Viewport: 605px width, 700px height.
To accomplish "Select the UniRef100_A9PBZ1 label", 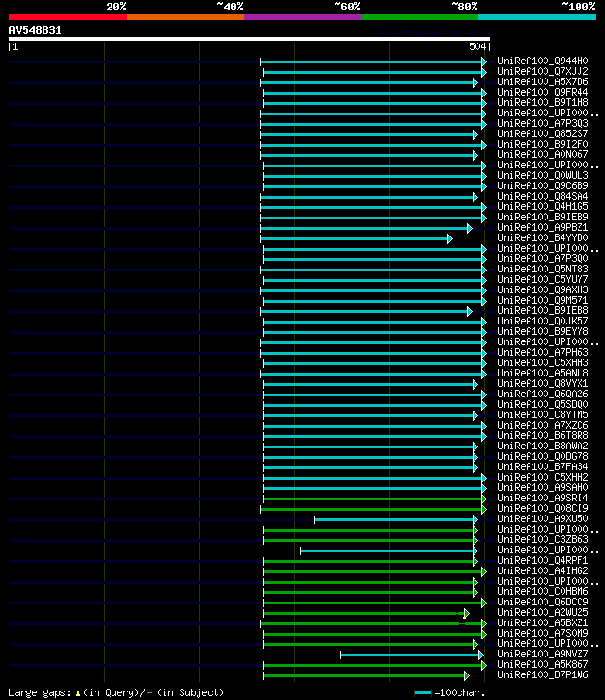I will coord(543,227).
